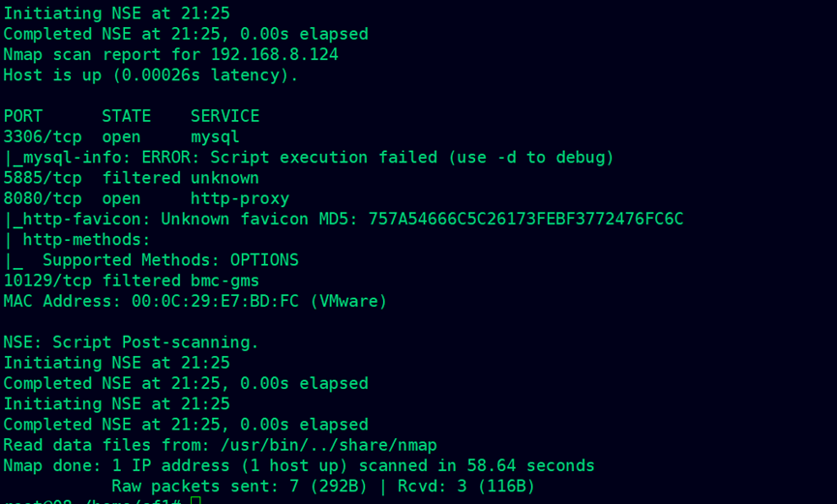Click the bmc-gms service name
This screenshot has width=837, height=504.
[x=224, y=281]
